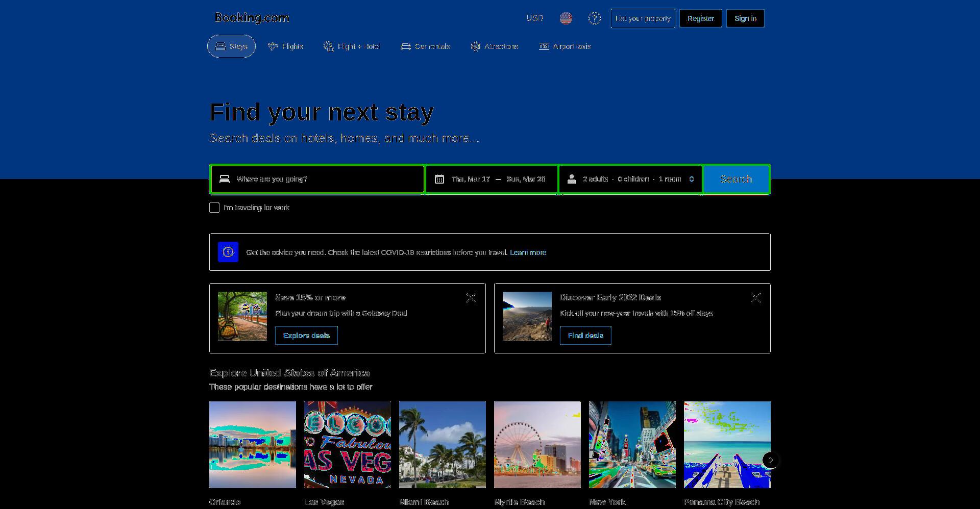This screenshot has height=509, width=980.
Task: Click the Myrtle Beach label text
Action: point(520,502)
